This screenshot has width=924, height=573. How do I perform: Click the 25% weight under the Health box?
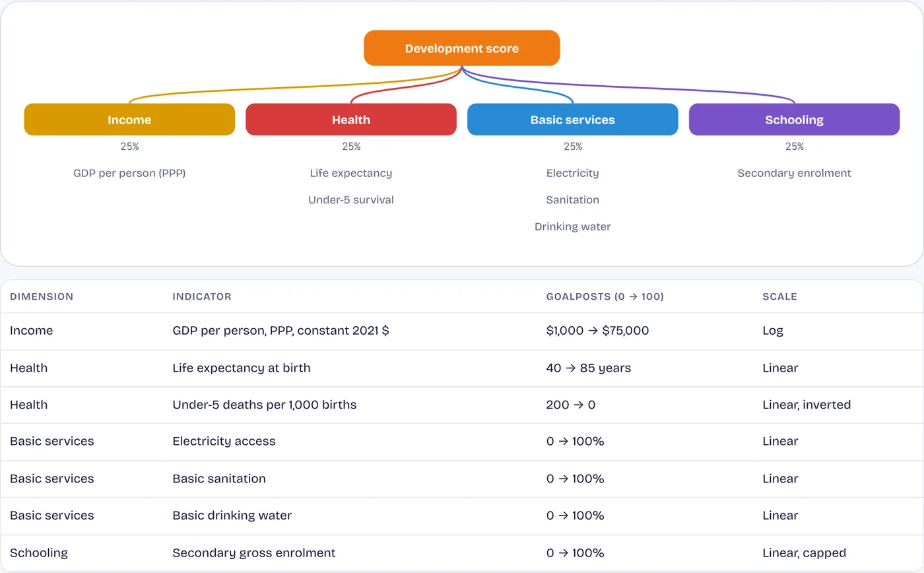(x=351, y=147)
